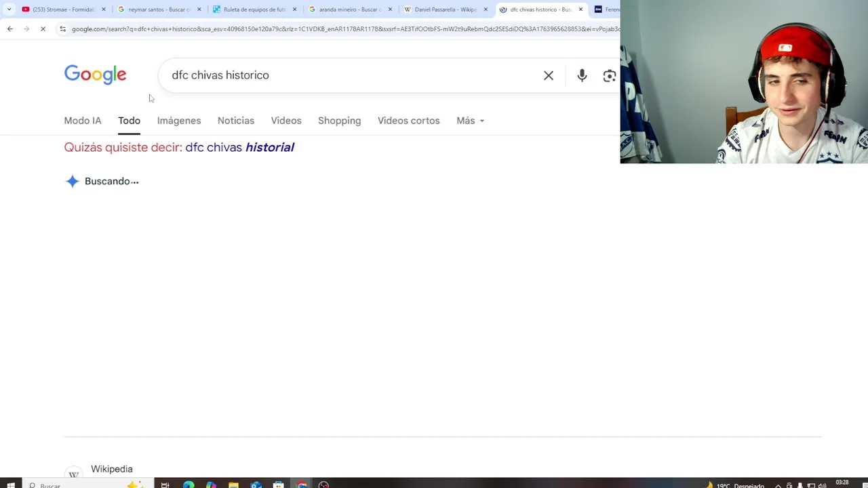The width and height of the screenshot is (868, 488).
Task: Open volume control in system tray
Action: 822,485
